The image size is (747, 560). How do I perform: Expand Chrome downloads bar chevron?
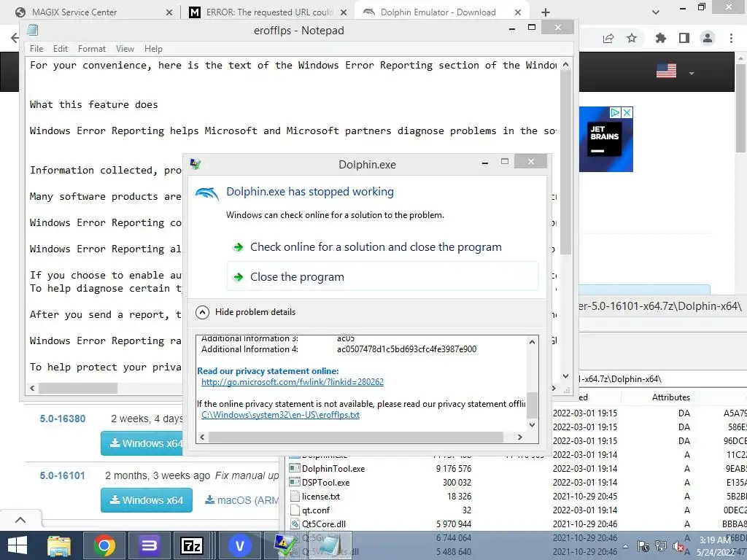[x=20, y=520]
